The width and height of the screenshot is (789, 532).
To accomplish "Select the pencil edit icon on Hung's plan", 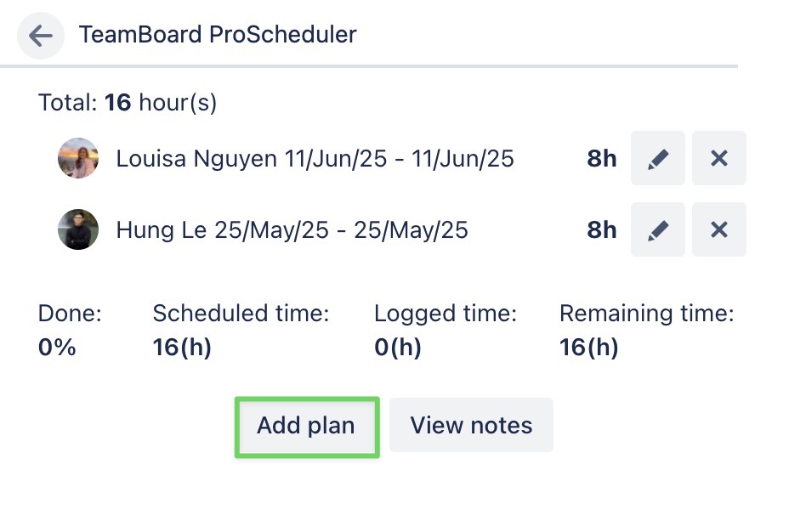I will 657,229.
